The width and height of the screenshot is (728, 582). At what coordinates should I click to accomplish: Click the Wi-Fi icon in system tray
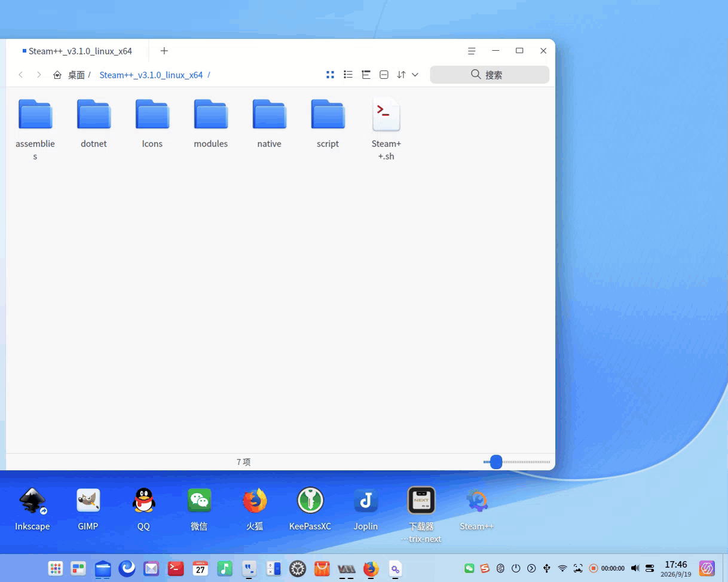[562, 568]
